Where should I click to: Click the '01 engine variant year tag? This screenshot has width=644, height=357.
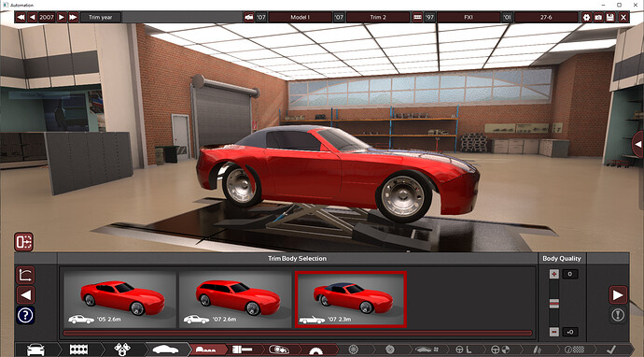coord(507,17)
